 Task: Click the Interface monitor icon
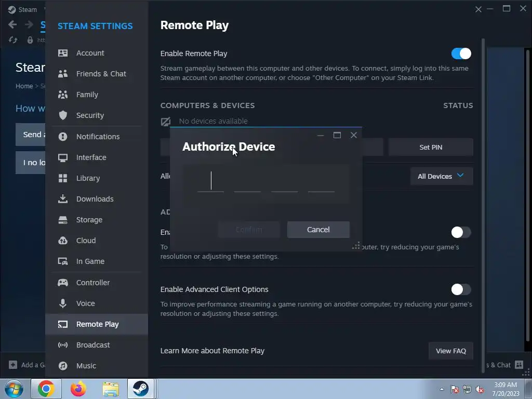coord(63,157)
